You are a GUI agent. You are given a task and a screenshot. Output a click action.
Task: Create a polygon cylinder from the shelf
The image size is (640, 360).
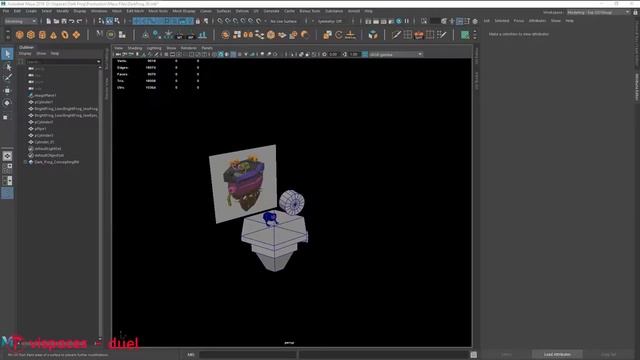tap(42, 35)
